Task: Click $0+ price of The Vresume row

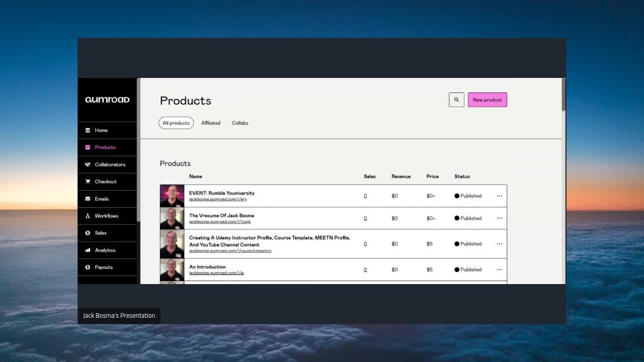Action: (431, 218)
